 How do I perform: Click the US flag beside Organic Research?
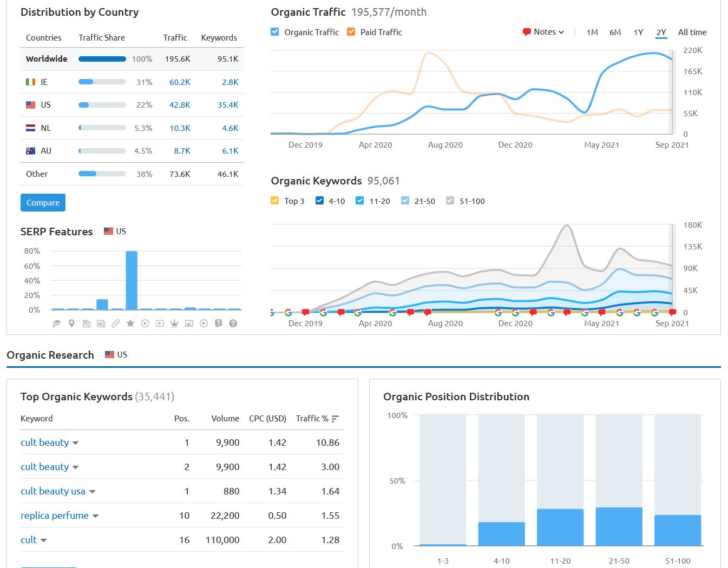tap(109, 354)
